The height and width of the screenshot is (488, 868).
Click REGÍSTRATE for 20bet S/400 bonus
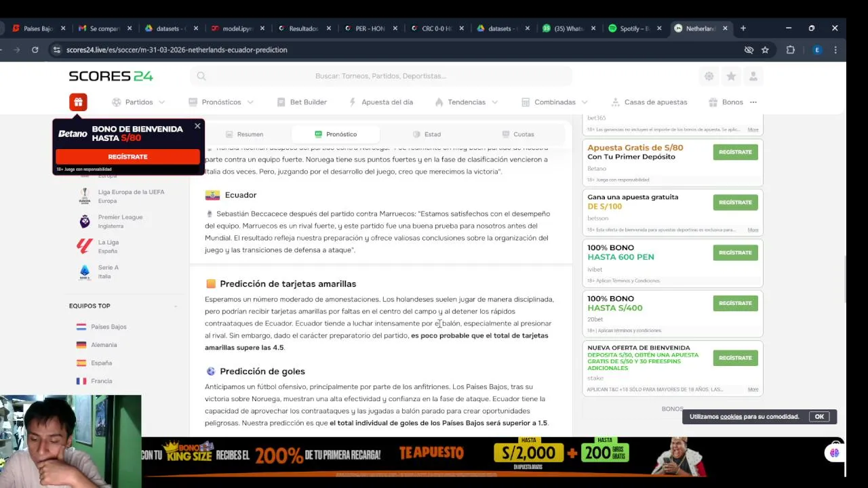pos(735,303)
